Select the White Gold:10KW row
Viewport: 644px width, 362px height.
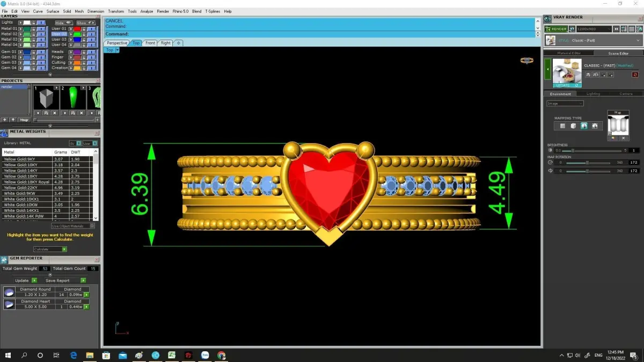coord(47,205)
